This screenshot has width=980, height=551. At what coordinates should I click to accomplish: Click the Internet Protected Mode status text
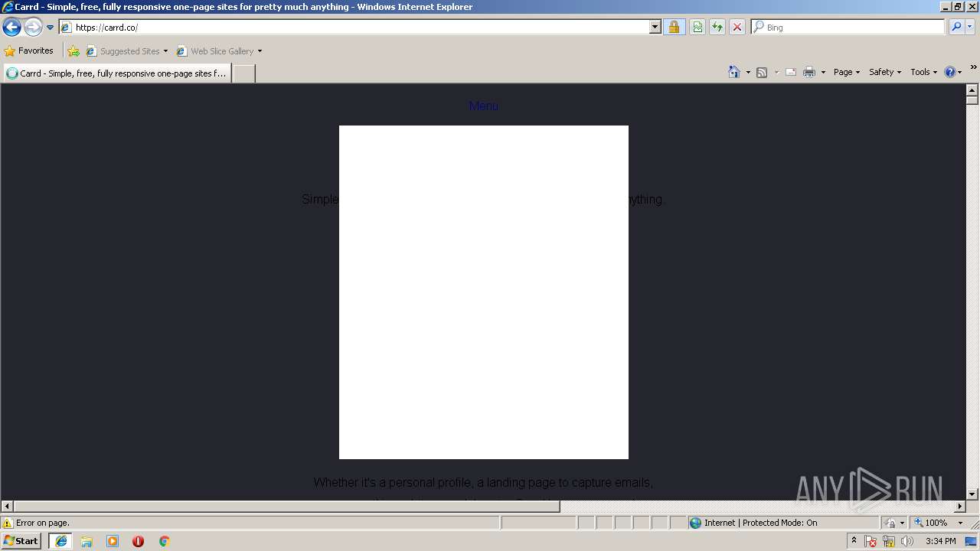point(760,523)
